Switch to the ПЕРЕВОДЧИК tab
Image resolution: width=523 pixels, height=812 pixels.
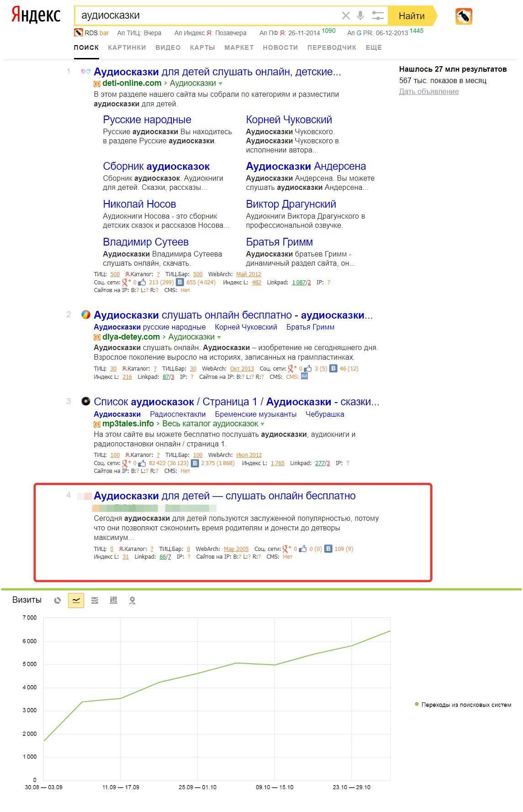[332, 47]
